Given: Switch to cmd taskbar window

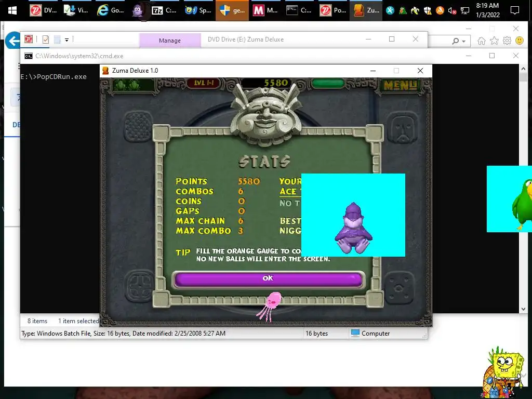Looking at the screenshot, I should pyautogui.click(x=299, y=10).
